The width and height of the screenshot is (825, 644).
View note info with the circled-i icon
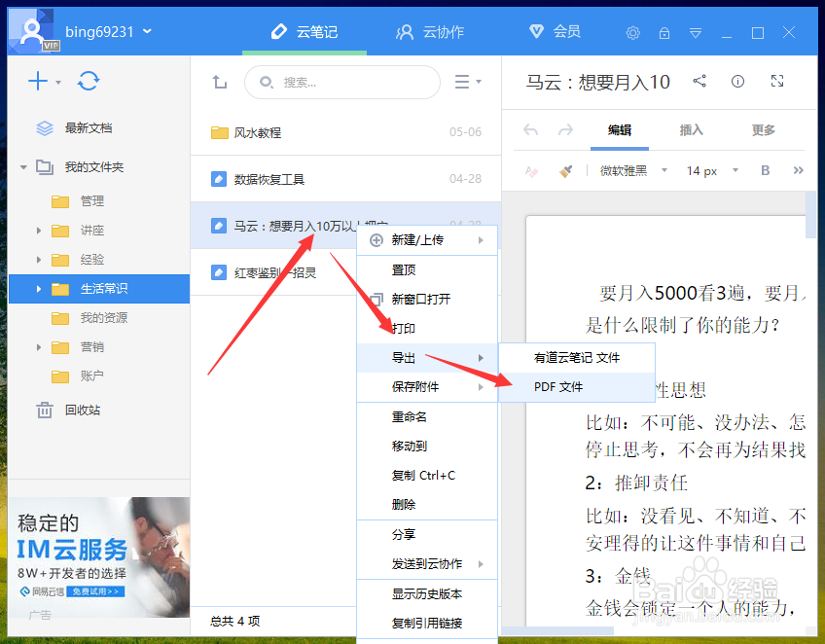(x=737, y=82)
